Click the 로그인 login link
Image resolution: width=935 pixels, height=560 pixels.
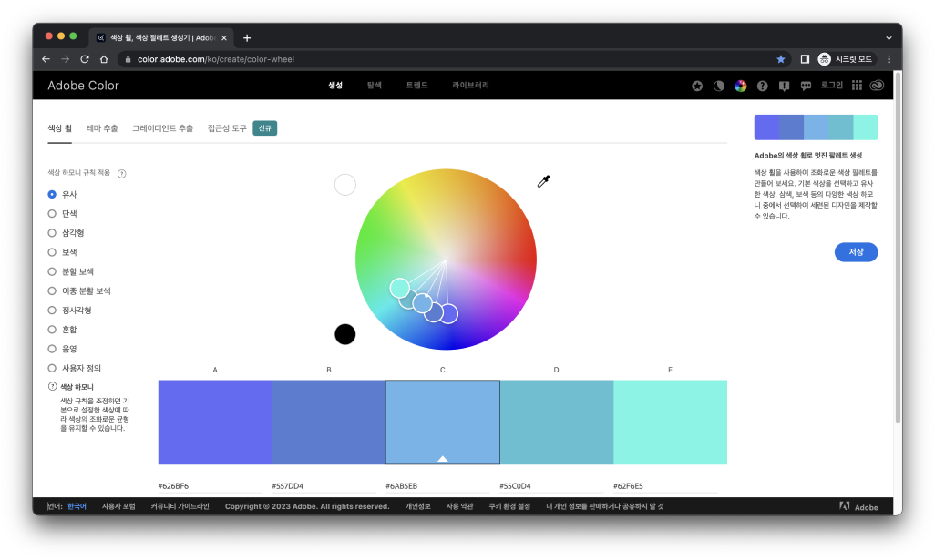[832, 86]
